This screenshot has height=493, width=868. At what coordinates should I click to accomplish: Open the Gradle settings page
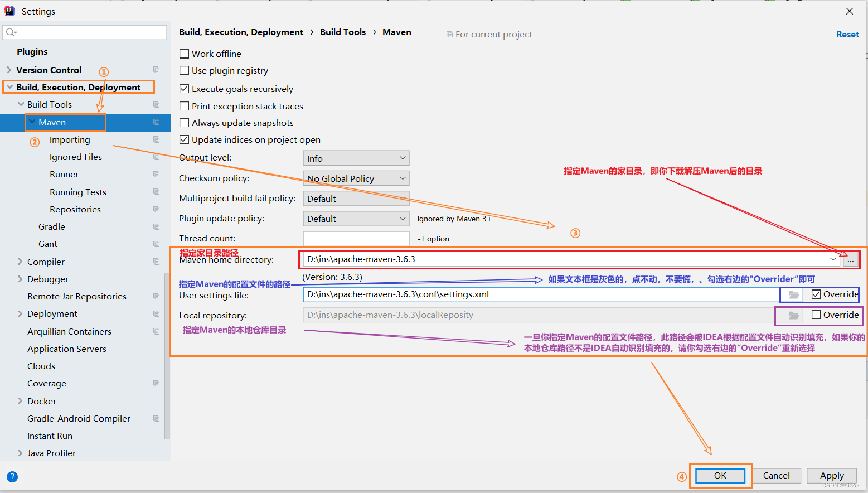pyautogui.click(x=52, y=227)
